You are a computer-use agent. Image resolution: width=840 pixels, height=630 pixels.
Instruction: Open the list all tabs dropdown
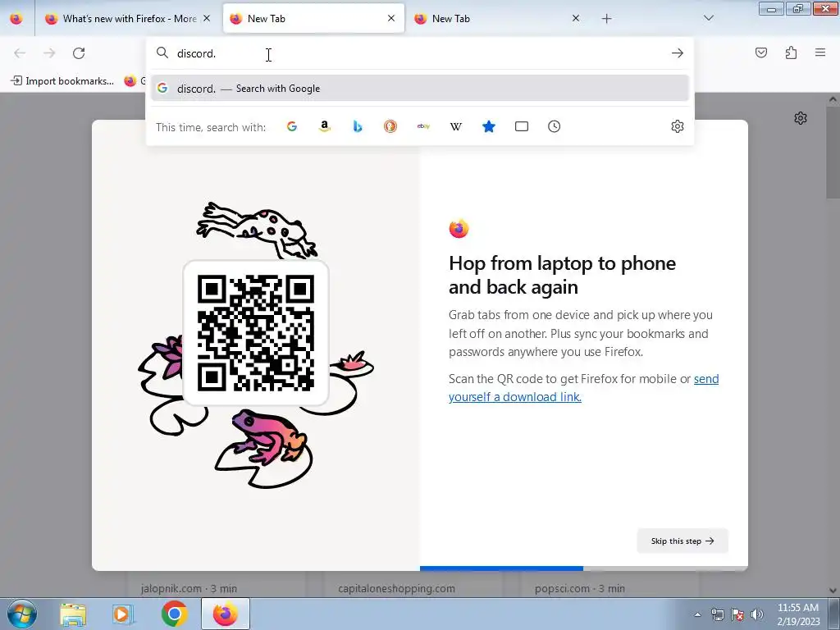(x=708, y=18)
